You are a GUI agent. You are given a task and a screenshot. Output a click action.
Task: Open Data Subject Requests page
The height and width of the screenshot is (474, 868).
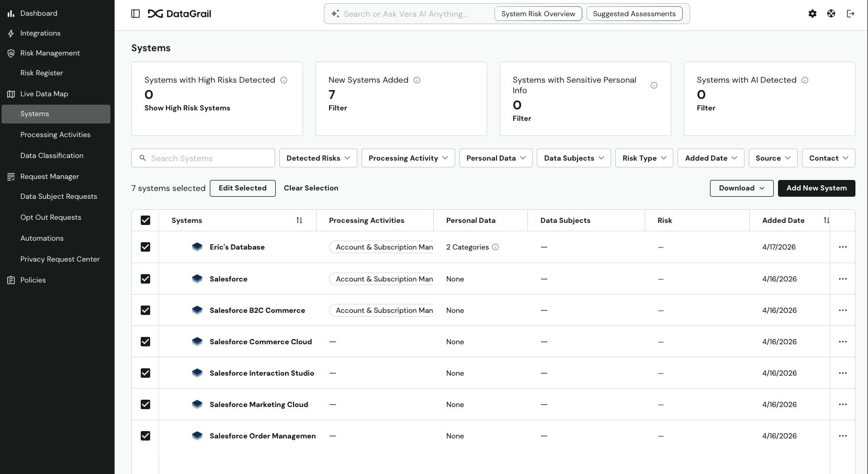[59, 197]
